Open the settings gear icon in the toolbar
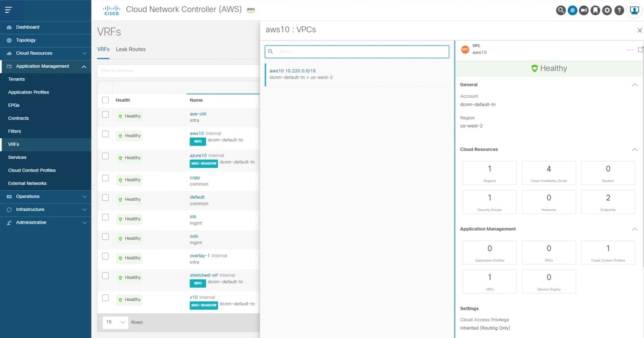This screenshot has height=338, width=644. click(x=607, y=10)
